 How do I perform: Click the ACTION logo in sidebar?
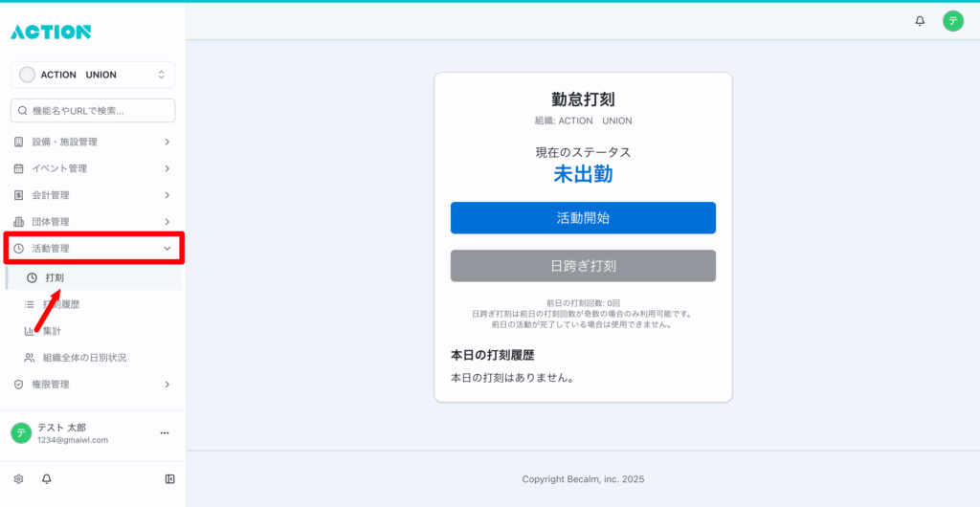pyautogui.click(x=51, y=33)
